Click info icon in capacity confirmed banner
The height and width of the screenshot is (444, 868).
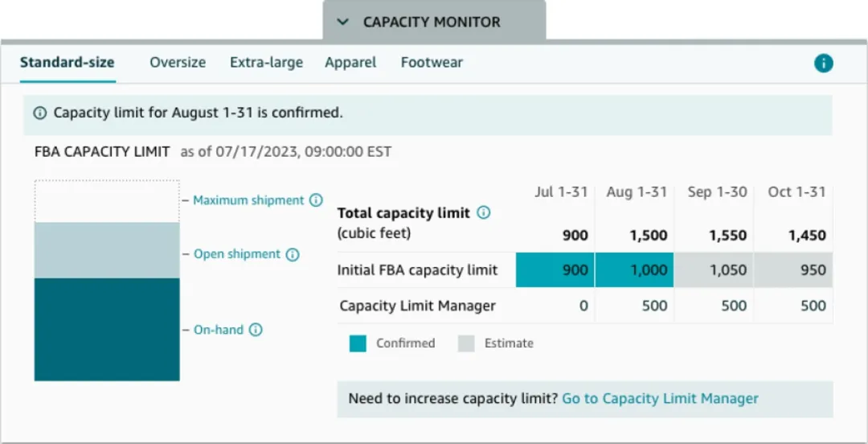[40, 113]
